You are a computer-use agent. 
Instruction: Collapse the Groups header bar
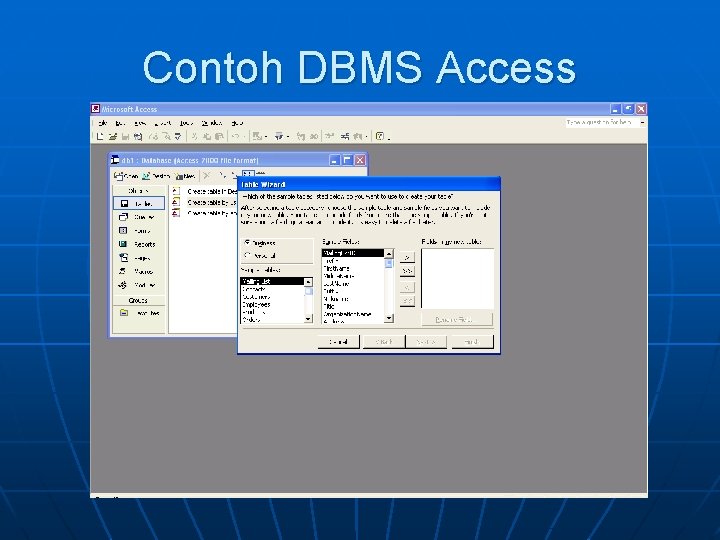coord(139,300)
